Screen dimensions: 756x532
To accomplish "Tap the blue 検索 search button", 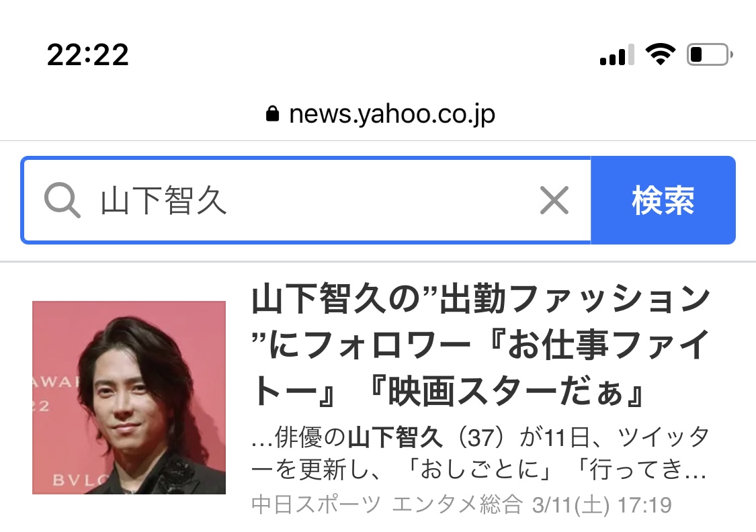I will tap(663, 200).
